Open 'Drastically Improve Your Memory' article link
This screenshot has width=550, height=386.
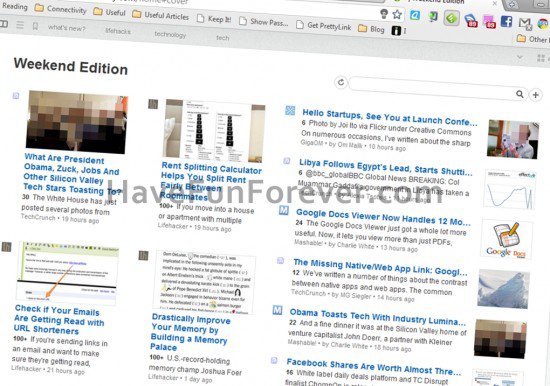click(190, 332)
